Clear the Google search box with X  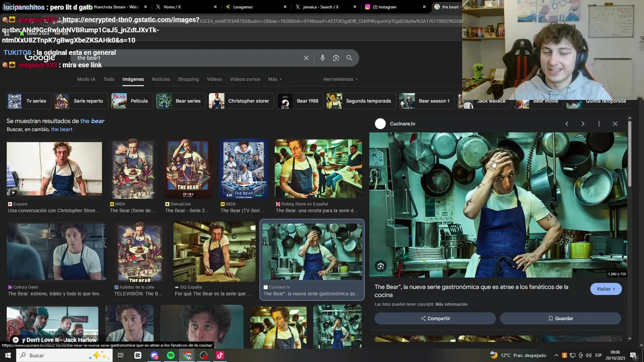pyautogui.click(x=306, y=58)
